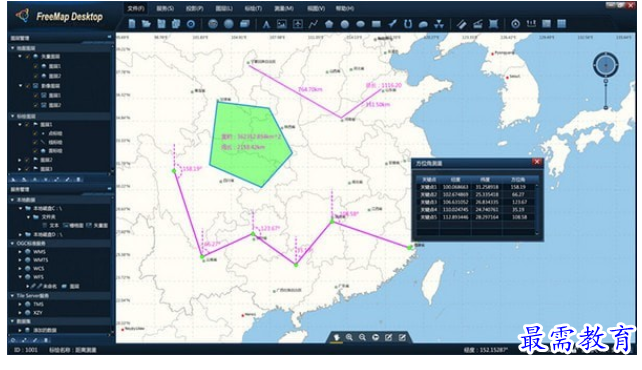This screenshot has height=370, width=642.
Task: Close the azimuth measurement dialog
Action: coord(537,162)
